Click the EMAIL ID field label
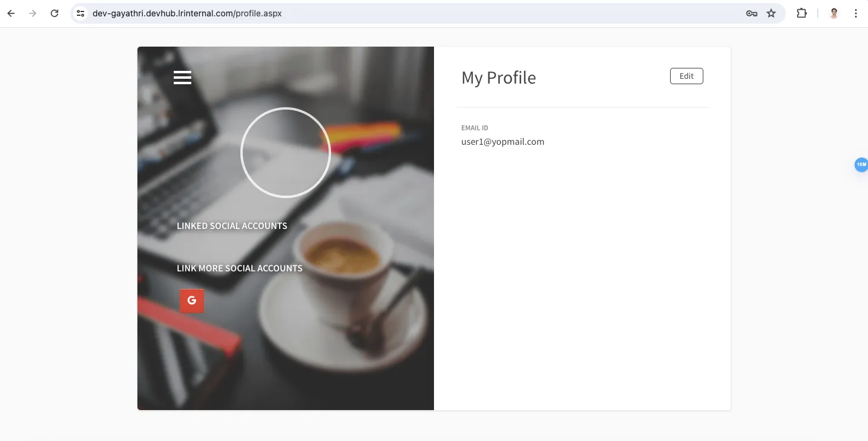Screen dimensions: 868x441 (475, 128)
